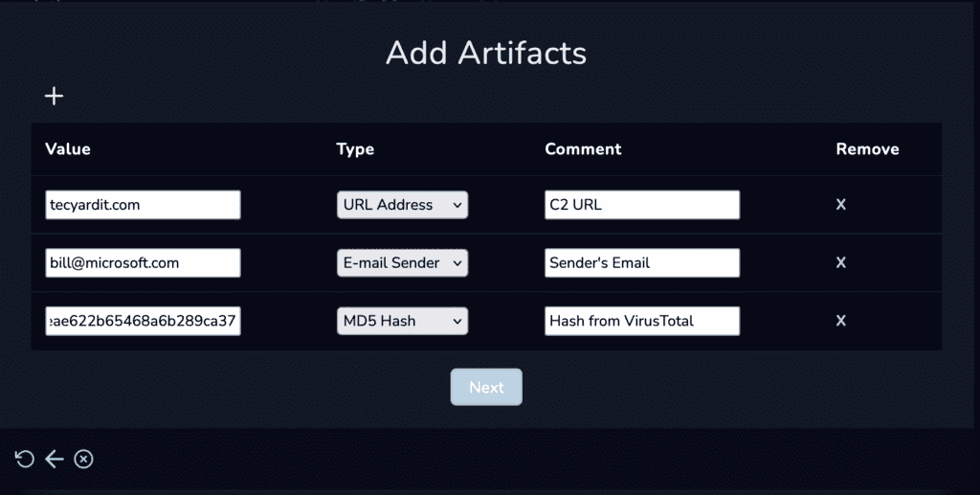This screenshot has height=495, width=980.
Task: Remove the MD5 Hash artifact row
Action: click(x=840, y=321)
